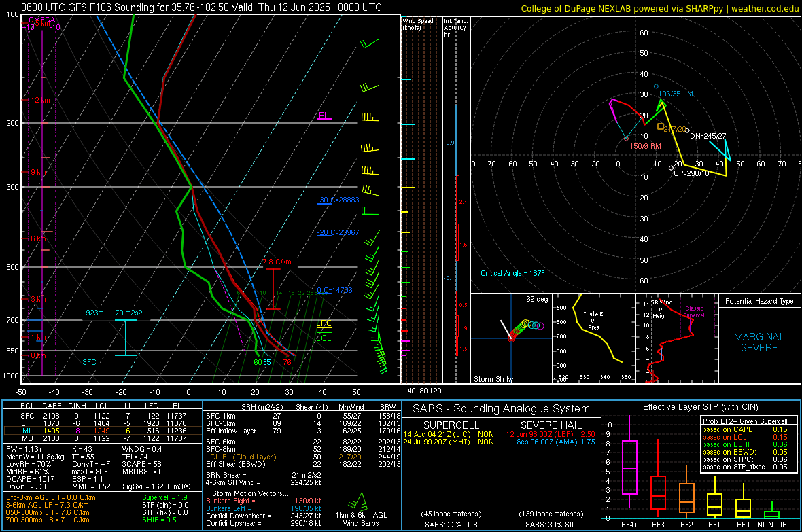Click the magenta 'EL' label
The width and height of the screenshot is (802, 532).
(323, 115)
